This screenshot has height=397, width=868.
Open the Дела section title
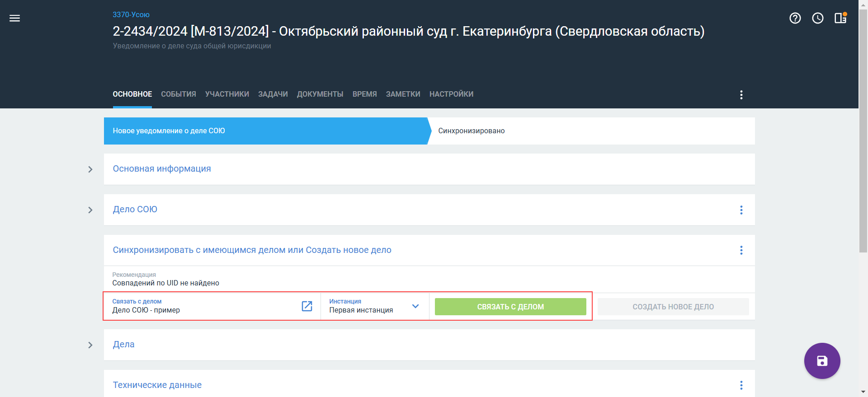click(x=124, y=344)
